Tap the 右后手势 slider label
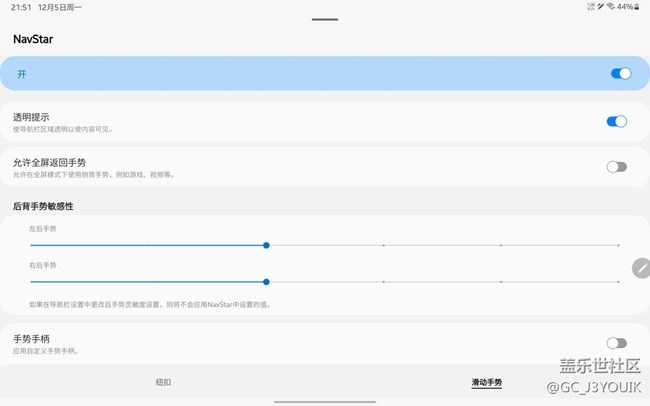Image resolution: width=650 pixels, height=406 pixels. pos(43,265)
